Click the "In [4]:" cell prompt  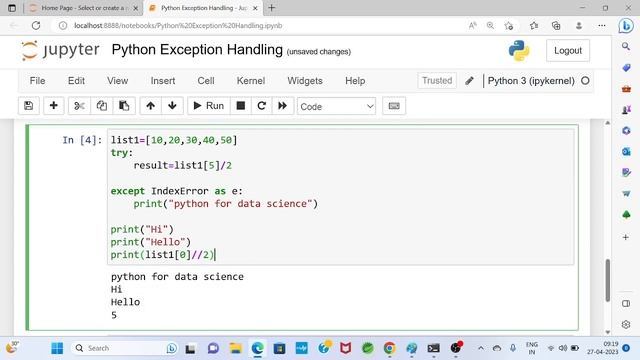[82, 140]
